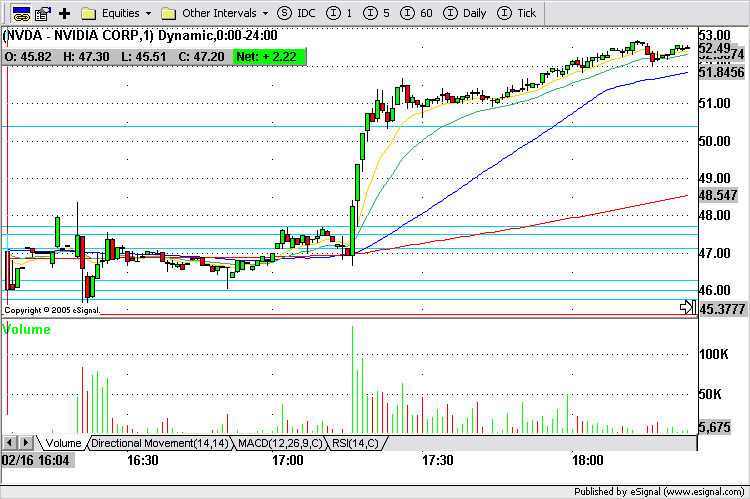Click the 02/16 16:04 cursor time label
The height and width of the screenshot is (499, 750).
[x=37, y=460]
